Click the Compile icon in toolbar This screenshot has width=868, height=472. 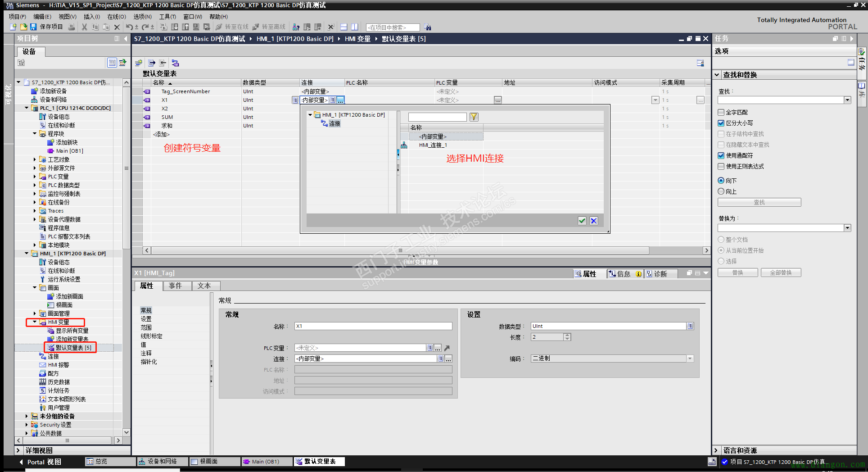tap(163, 27)
